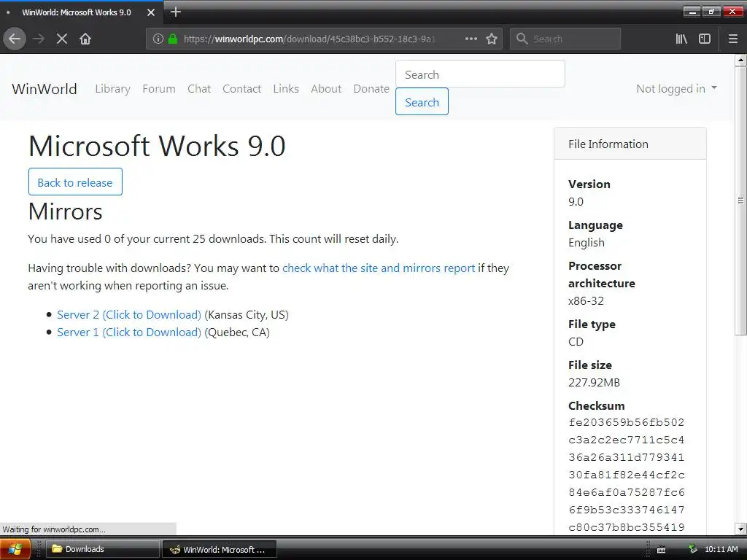Open check what the site and mirrors report

(x=379, y=268)
